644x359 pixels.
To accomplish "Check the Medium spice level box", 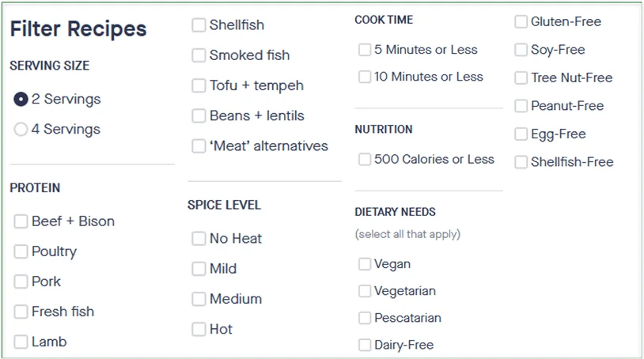I will (x=199, y=299).
